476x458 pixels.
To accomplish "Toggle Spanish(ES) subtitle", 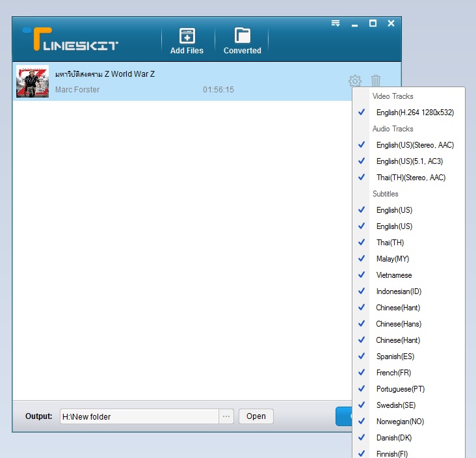I will click(x=408, y=357).
